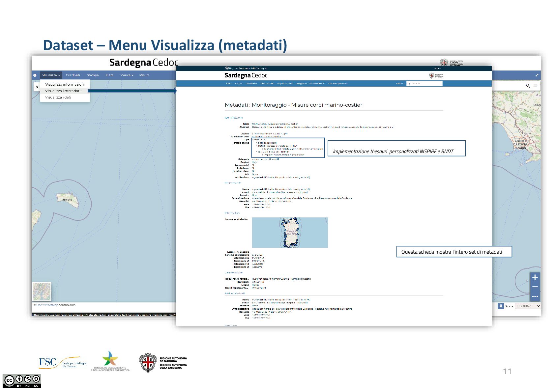Open the Condividi toolbar item
The width and height of the screenshot is (555, 392).
[x=73, y=75]
